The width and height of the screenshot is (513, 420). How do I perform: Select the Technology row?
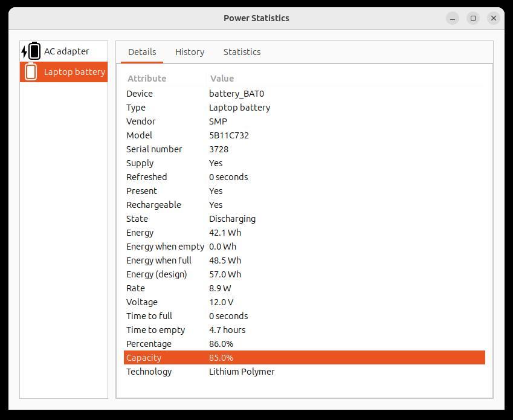click(304, 372)
